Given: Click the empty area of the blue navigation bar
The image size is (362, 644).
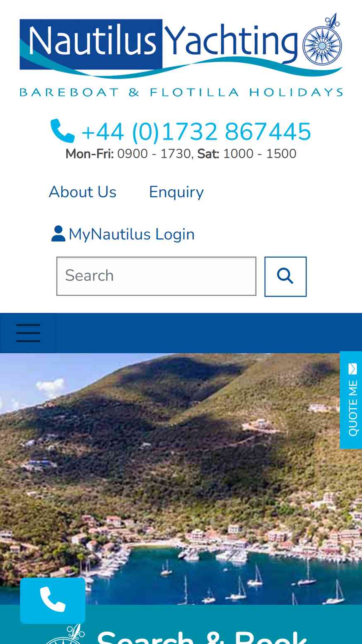Looking at the screenshot, I should coord(209,333).
